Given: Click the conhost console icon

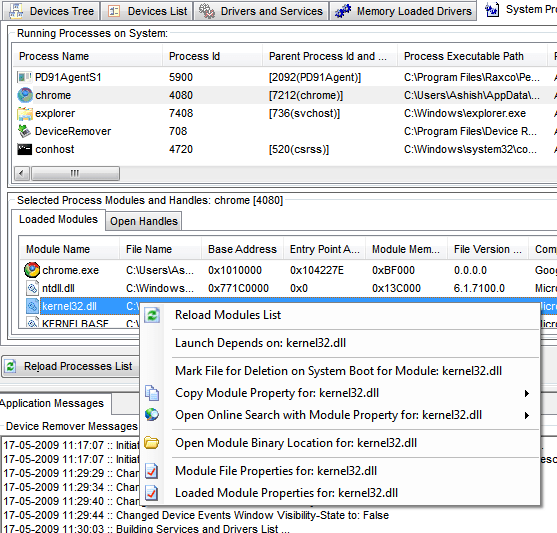Looking at the screenshot, I should [x=25, y=149].
